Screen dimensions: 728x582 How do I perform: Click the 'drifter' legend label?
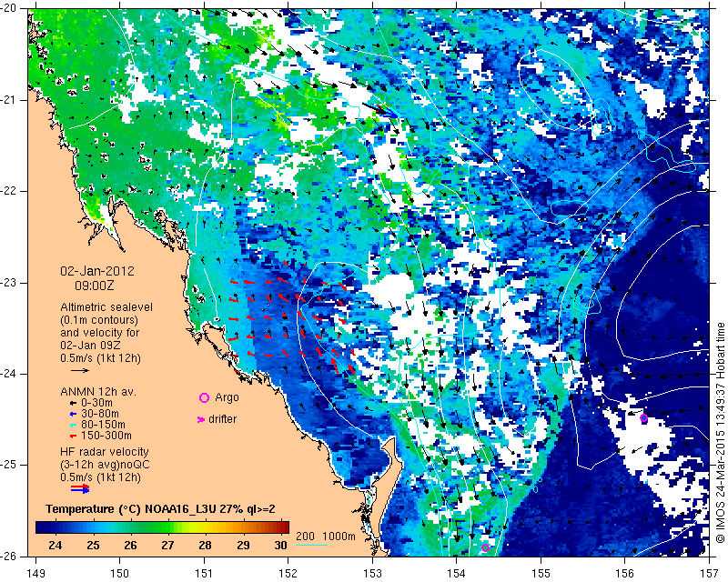click(x=222, y=419)
